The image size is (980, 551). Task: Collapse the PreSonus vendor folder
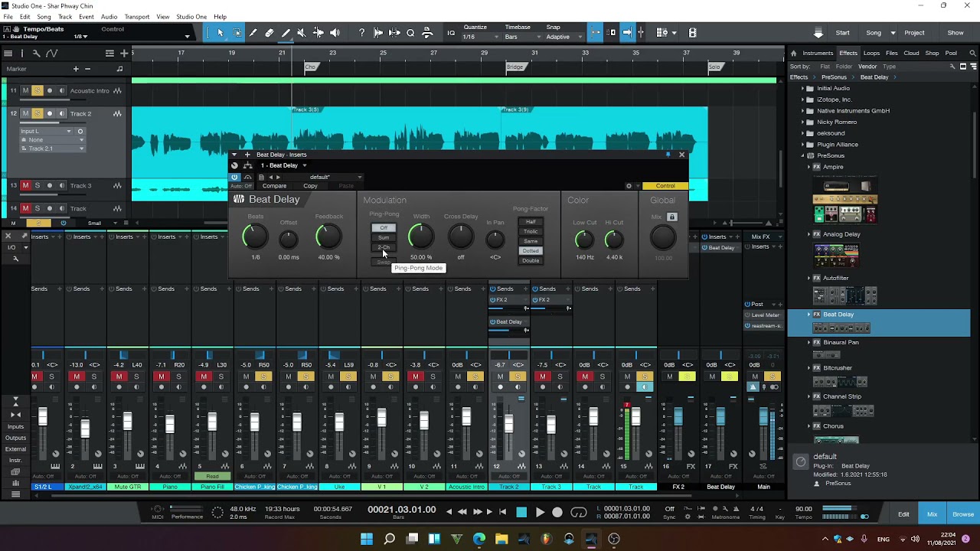tap(803, 155)
